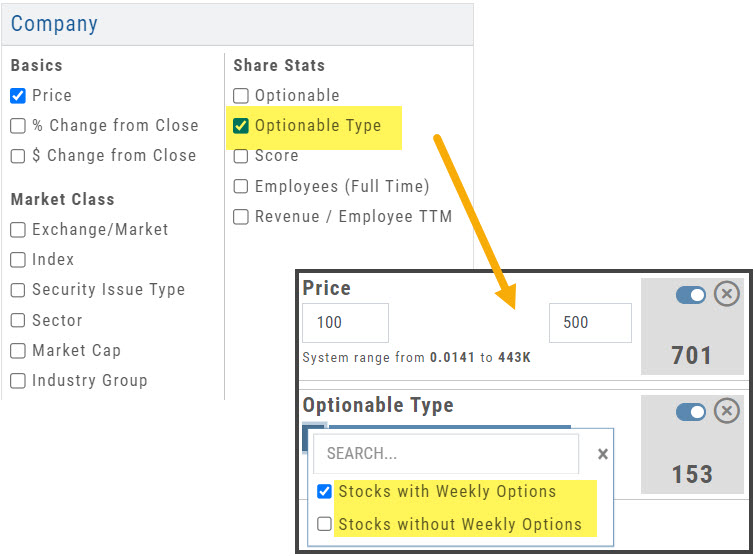Enable the Optionable checkbox
Viewport: 755px width, 556px height.
pos(241,96)
